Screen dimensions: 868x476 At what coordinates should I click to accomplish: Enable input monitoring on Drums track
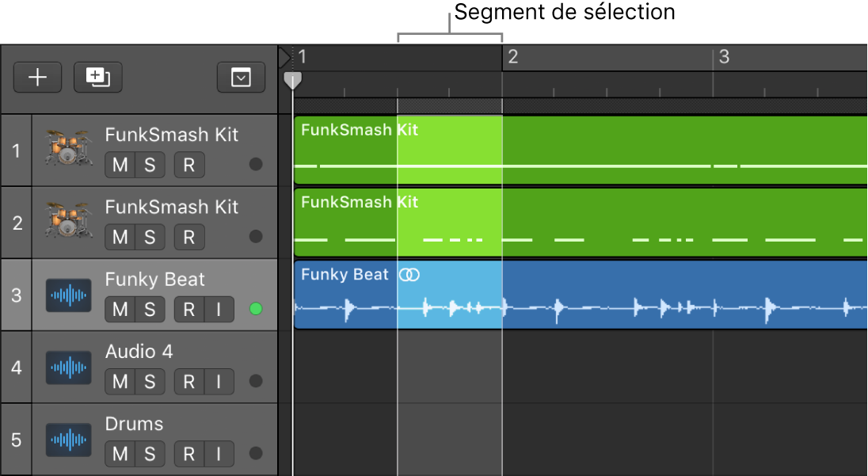[219, 454]
